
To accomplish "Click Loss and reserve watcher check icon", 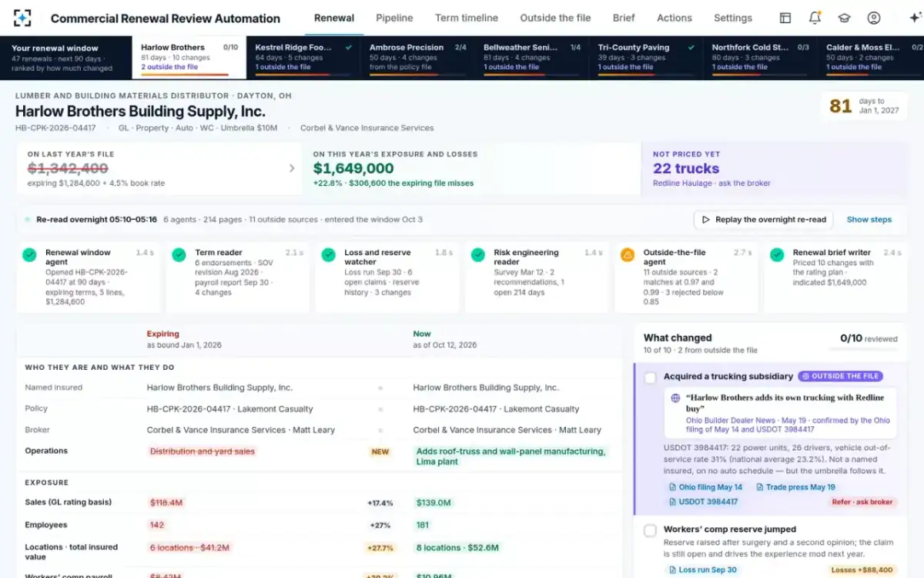I will click(328, 254).
